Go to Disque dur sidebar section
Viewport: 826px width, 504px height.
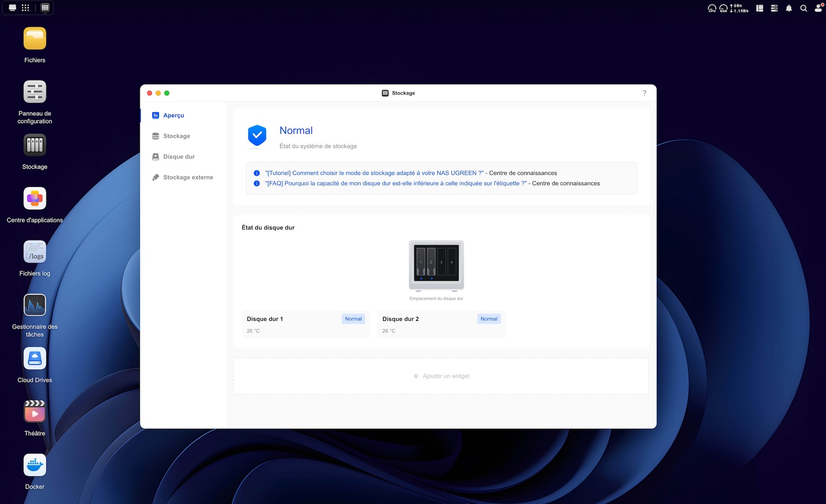click(179, 157)
